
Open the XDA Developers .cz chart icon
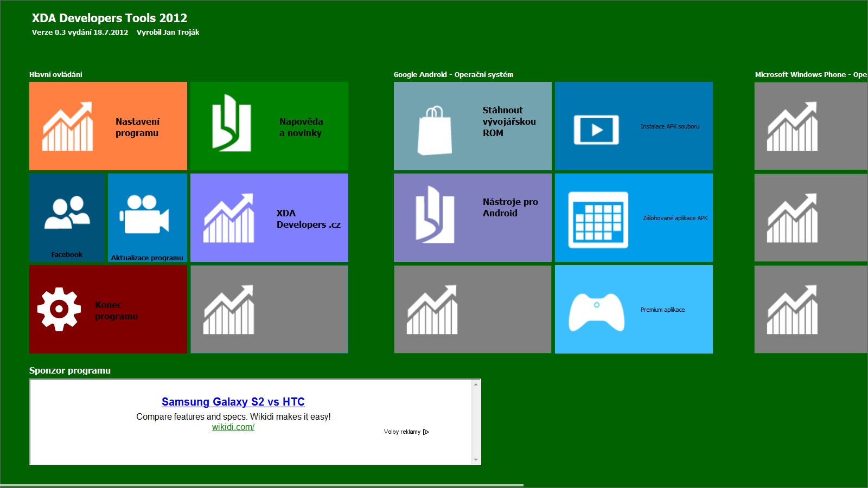click(228, 217)
